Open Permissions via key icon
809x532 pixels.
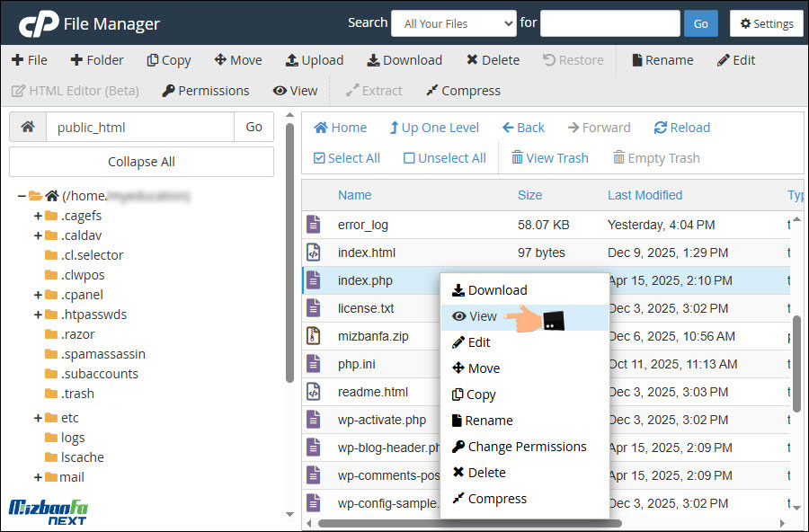[x=168, y=91]
